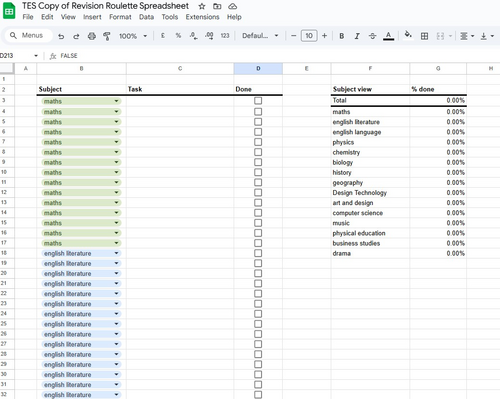Search the Menus box
The height and width of the screenshot is (399, 500).
(28, 35)
